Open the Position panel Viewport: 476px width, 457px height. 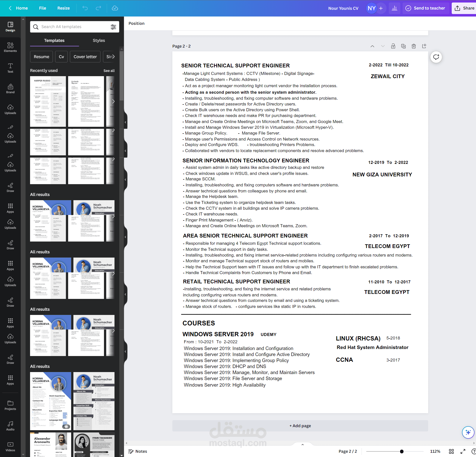coord(137,23)
